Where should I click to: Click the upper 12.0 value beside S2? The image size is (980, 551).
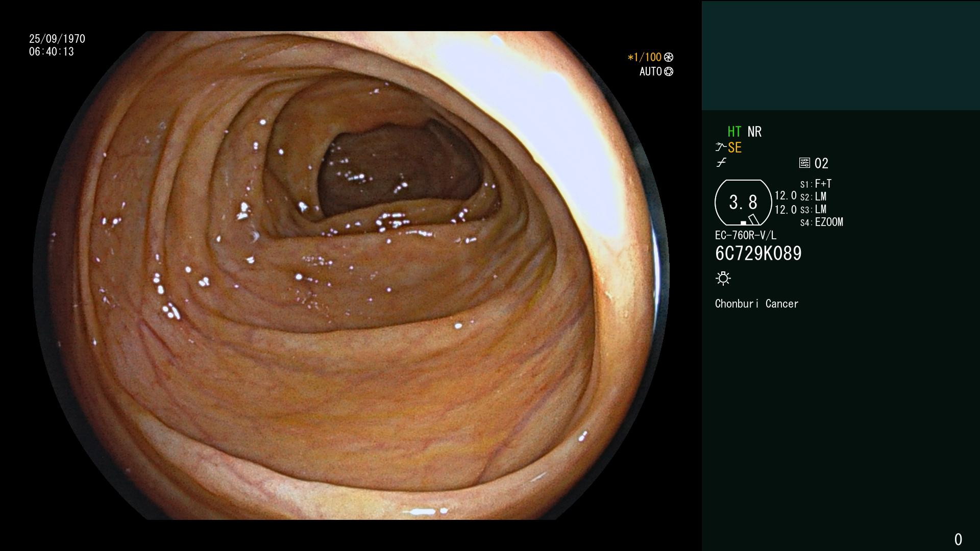[786, 196]
